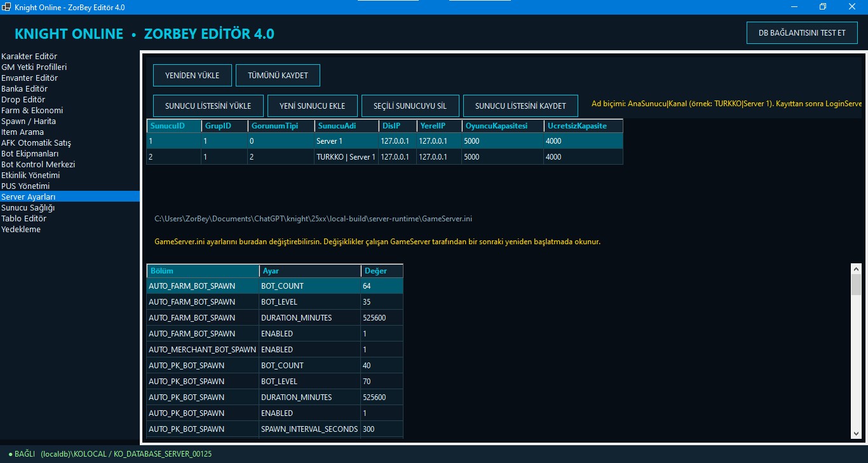This screenshot has height=463, width=868.
Task: Select the PK BOT_LEVEL value "70"
Action: pos(382,381)
